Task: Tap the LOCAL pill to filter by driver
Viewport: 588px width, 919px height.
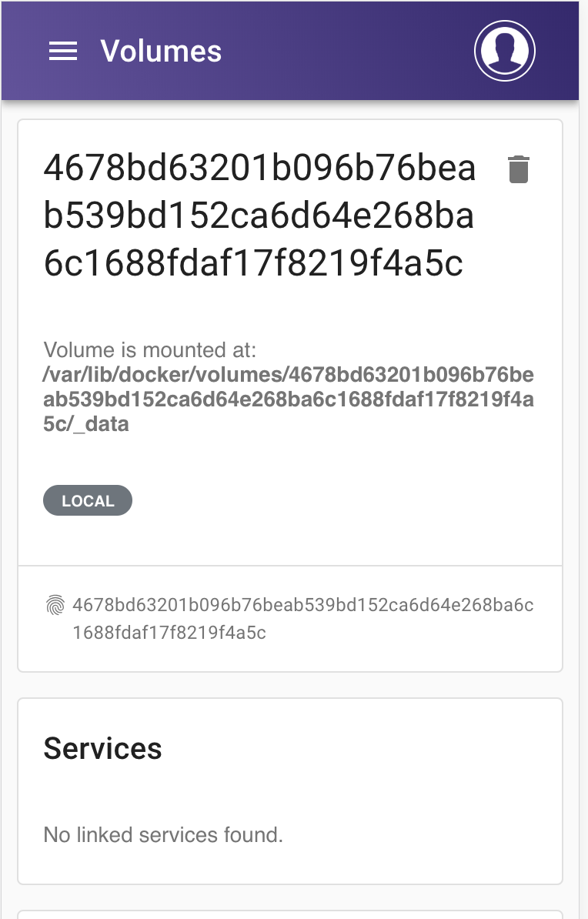Action: pos(87,500)
